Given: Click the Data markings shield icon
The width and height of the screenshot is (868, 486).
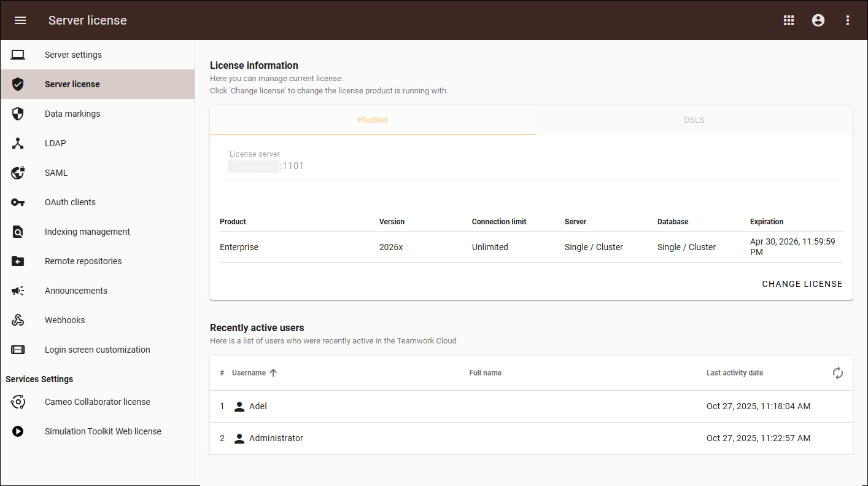Looking at the screenshot, I should click(18, 114).
